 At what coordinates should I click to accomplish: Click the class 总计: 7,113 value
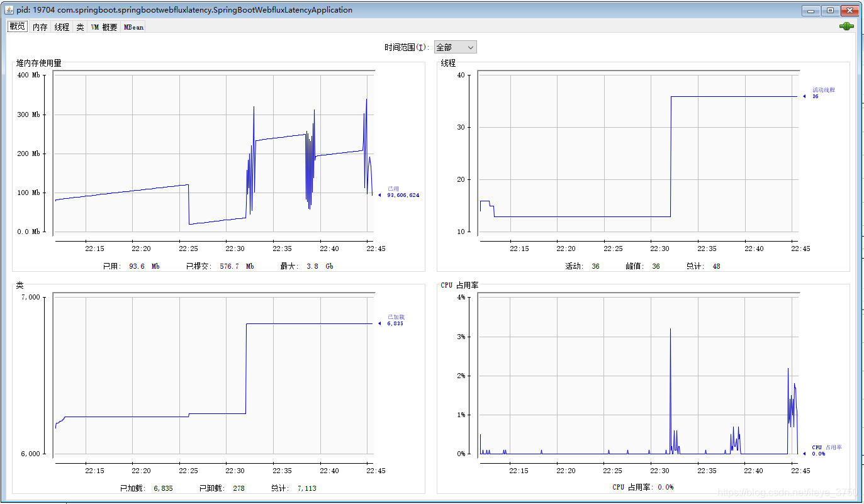click(x=294, y=488)
